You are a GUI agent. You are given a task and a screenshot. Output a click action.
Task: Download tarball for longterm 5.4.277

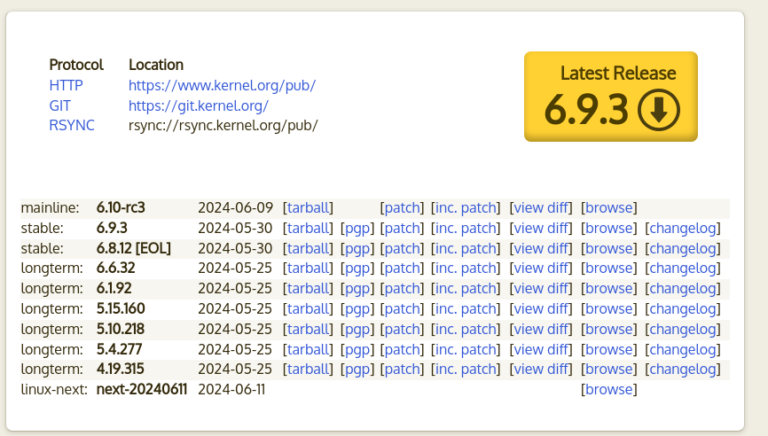308,349
